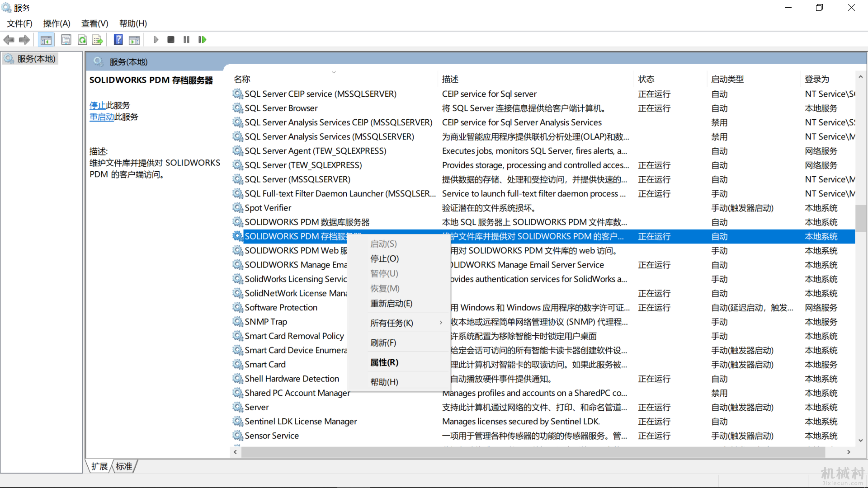Click the Back arrow toolbar icon
This screenshot has height=488, width=868.
[x=9, y=40]
